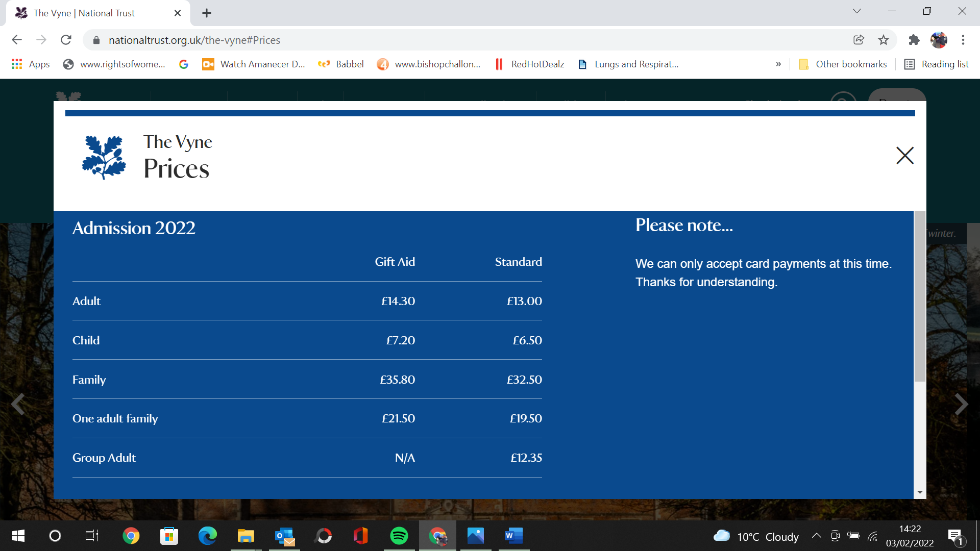Open the Reading list panel
This screenshot has width=980, height=551.
click(937, 64)
